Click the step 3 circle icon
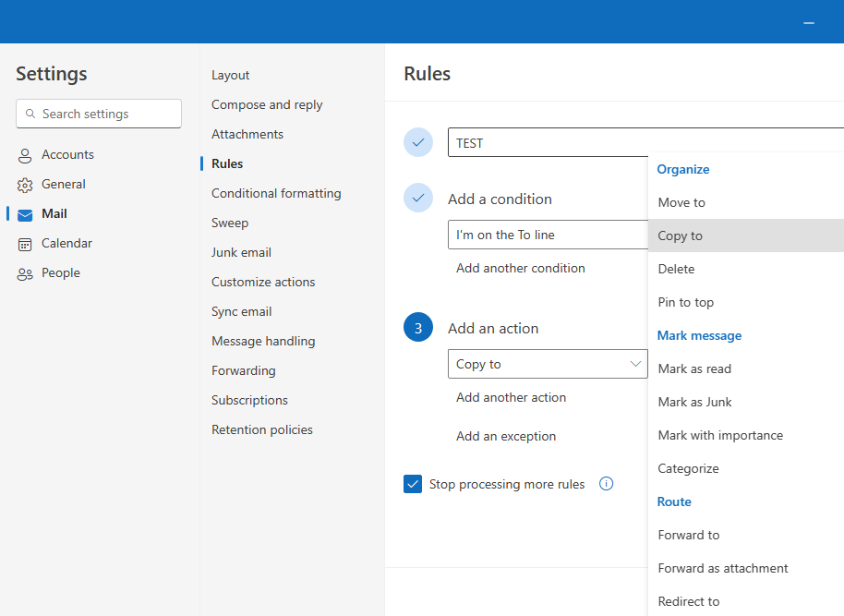 (418, 327)
